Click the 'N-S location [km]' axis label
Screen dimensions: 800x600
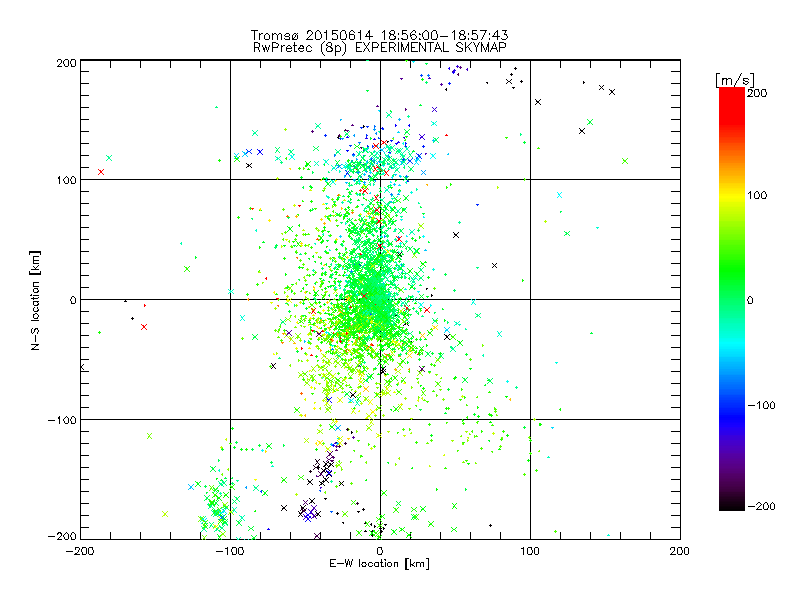(35, 301)
